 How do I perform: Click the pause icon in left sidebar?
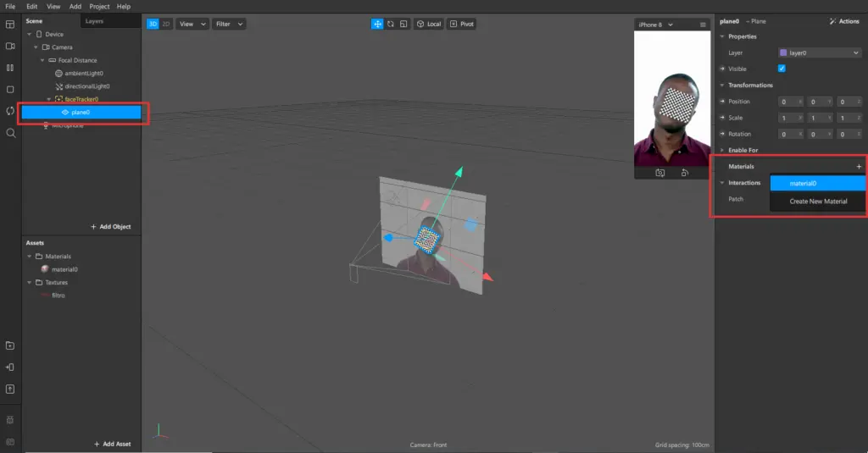(x=10, y=68)
